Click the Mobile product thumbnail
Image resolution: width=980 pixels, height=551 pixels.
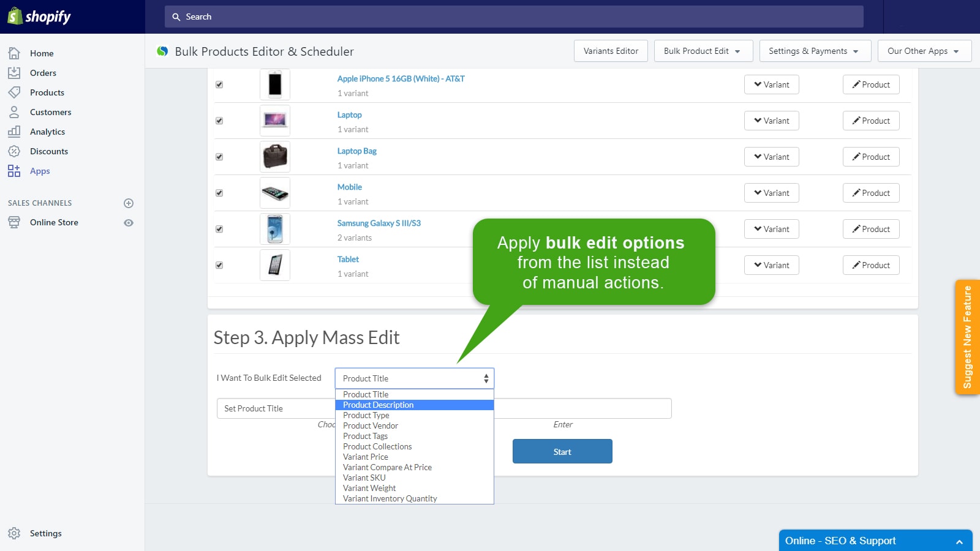(275, 193)
